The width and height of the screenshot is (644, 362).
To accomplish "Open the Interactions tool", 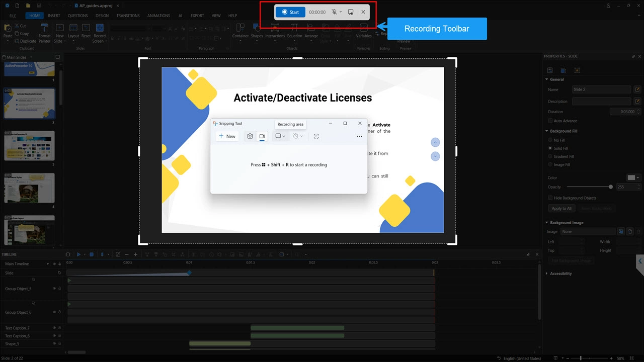I will [x=275, y=31].
